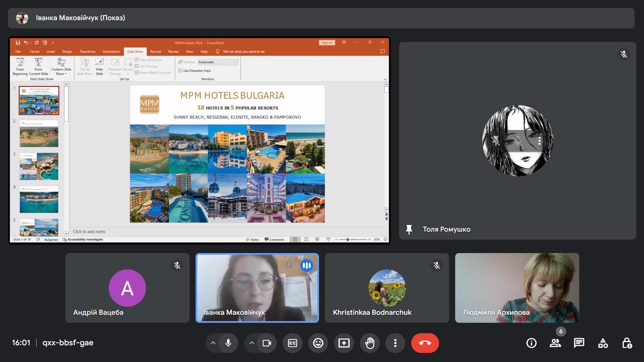The height and width of the screenshot is (362, 644).
Task: Open the chat with everyone panel
Action: (x=579, y=343)
